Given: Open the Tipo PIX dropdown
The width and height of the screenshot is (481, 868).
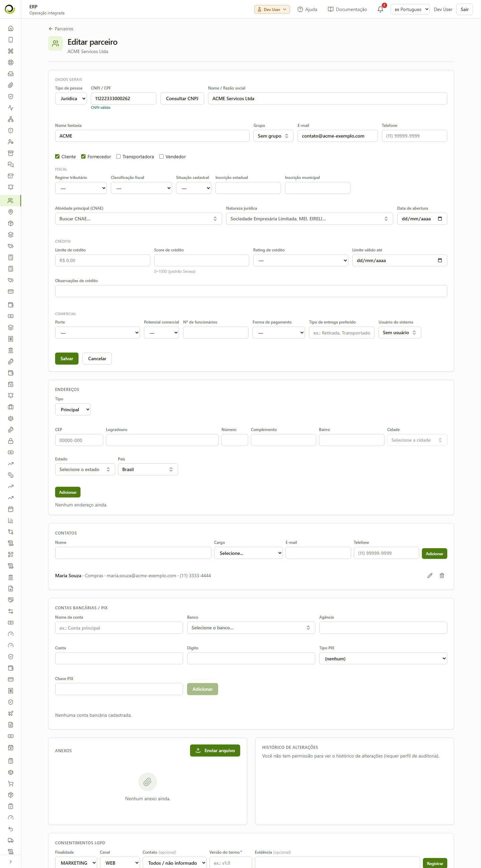Looking at the screenshot, I should click(x=383, y=658).
